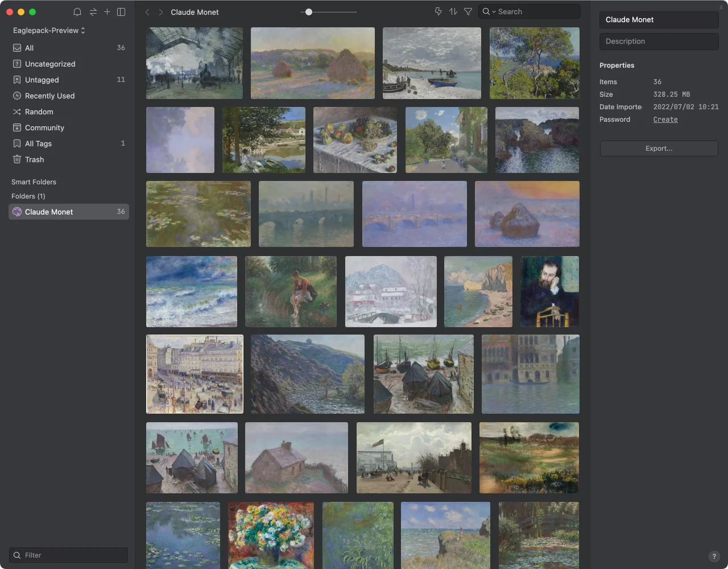Select the Paris street scene thumbnail
The width and height of the screenshot is (728, 569).
point(195,374)
